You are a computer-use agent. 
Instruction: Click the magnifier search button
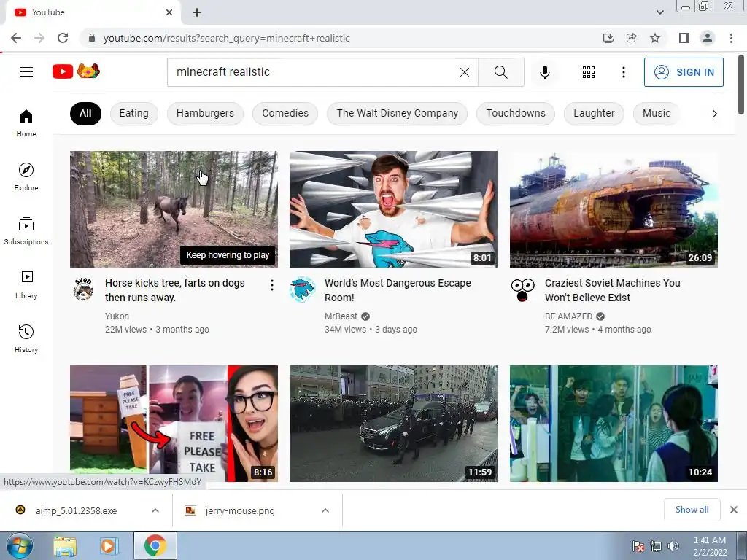(500, 72)
